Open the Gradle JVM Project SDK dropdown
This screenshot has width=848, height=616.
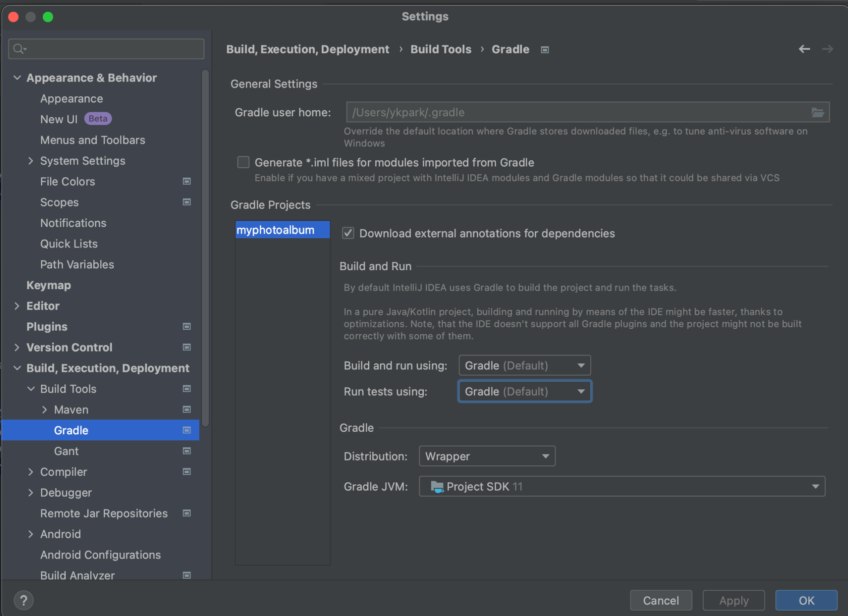point(621,486)
